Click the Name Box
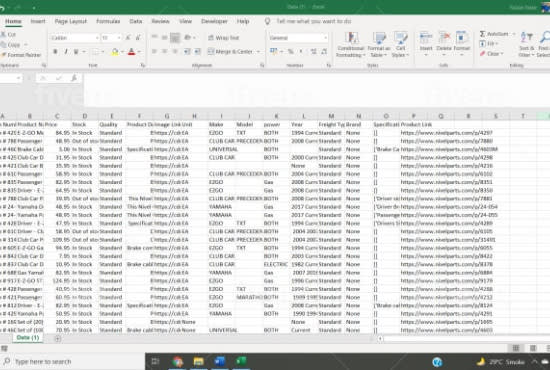550x370 pixels. coord(11,78)
